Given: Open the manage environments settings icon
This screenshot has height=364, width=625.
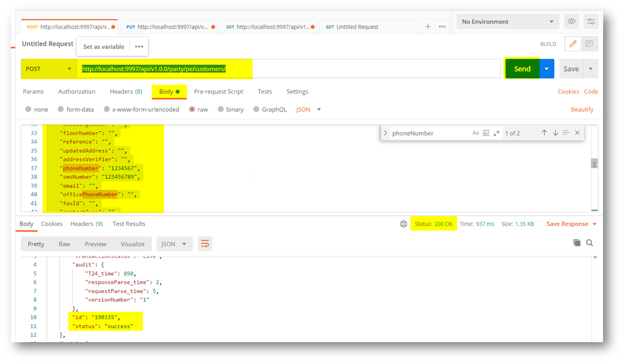Looking at the screenshot, I should tap(591, 21).
